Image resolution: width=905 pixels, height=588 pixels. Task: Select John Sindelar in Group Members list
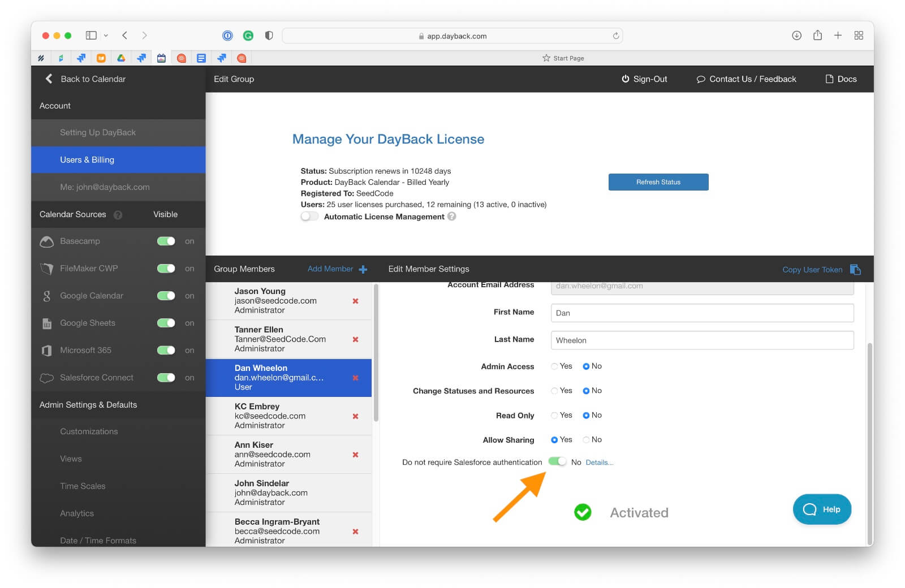(288, 493)
